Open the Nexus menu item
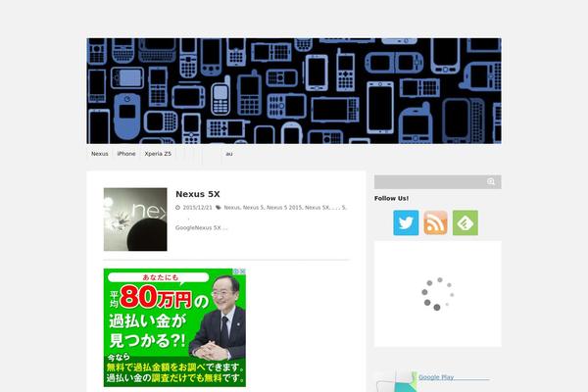This screenshot has width=588, height=392. pos(100,154)
